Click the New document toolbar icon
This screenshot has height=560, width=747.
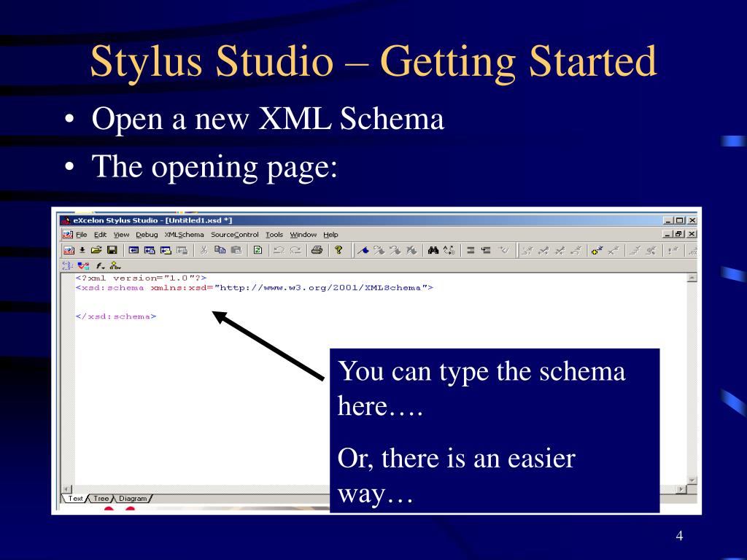[69, 250]
